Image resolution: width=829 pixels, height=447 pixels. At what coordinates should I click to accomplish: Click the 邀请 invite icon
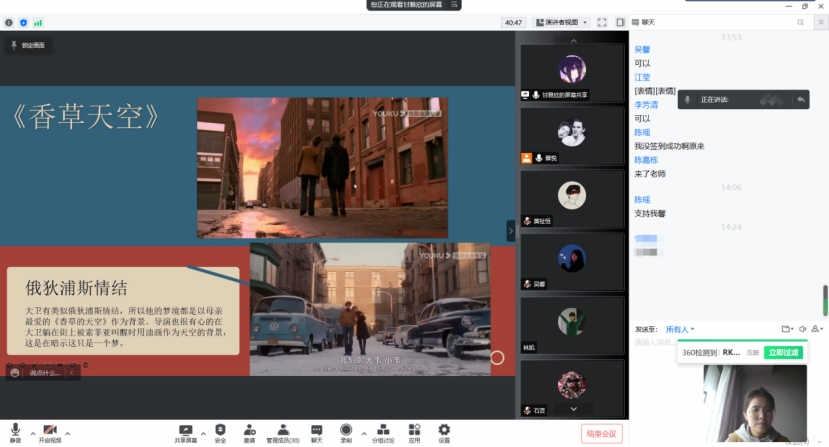coord(250,433)
